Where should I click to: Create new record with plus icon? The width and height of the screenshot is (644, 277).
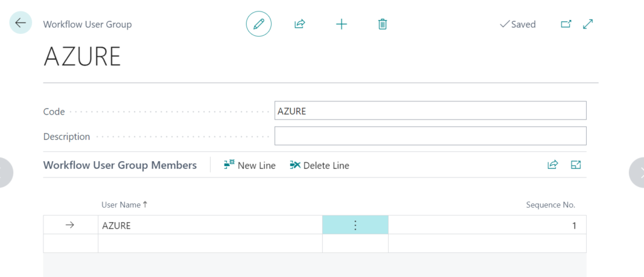(x=341, y=25)
